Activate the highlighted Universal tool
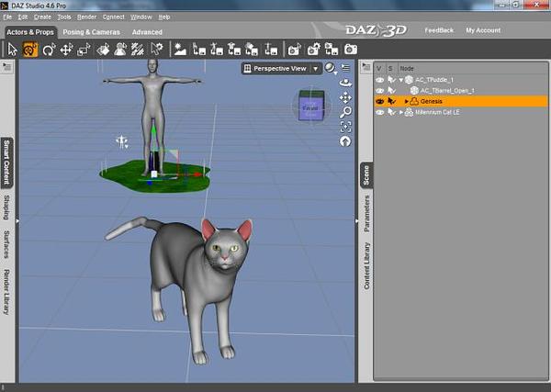 30,50
